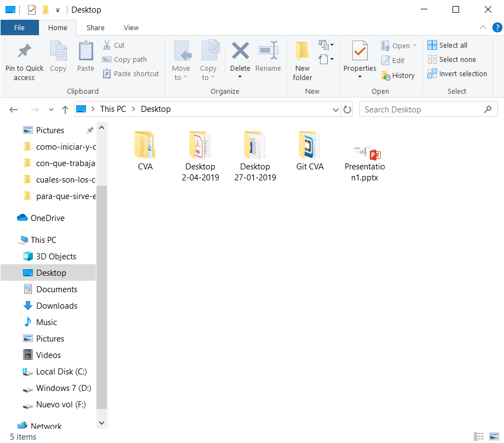Open OneDrive in navigation pane
This screenshot has height=443, width=504.
tap(41, 218)
